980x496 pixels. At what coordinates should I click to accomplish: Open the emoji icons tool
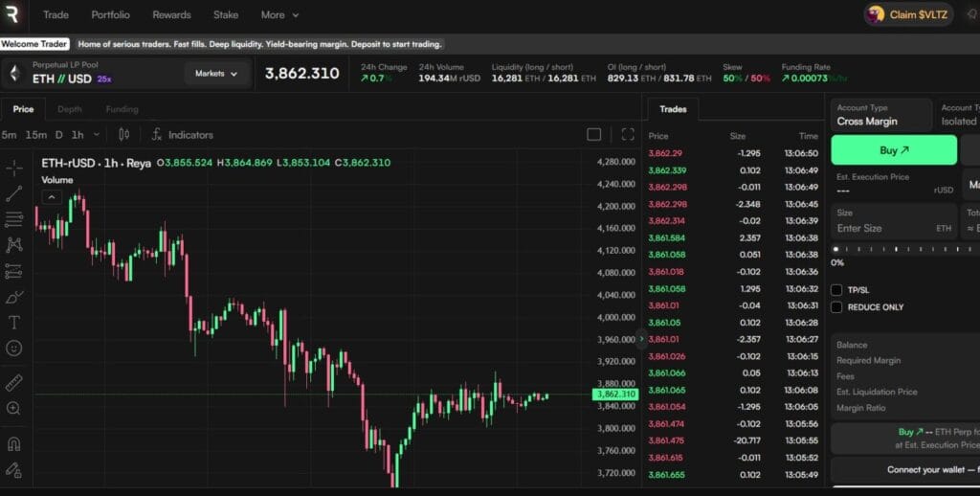(13, 349)
